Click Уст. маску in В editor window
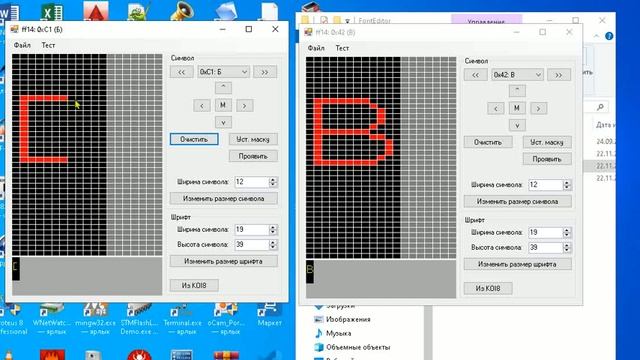The width and height of the screenshot is (640, 360). (x=547, y=142)
